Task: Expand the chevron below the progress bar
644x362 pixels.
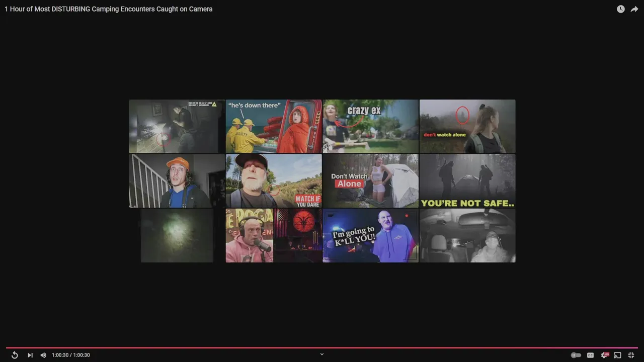Action: point(322,354)
